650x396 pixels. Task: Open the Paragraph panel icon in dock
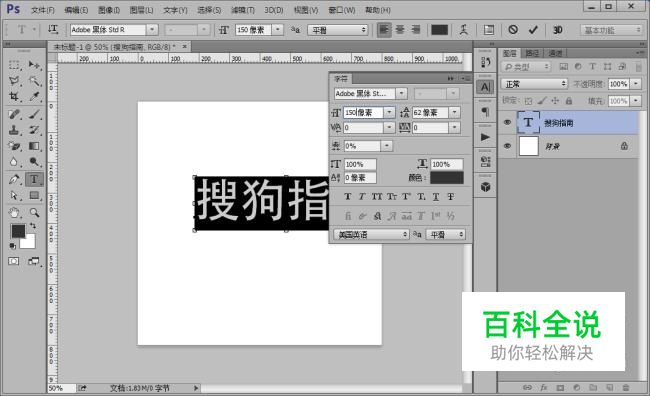pyautogui.click(x=485, y=112)
